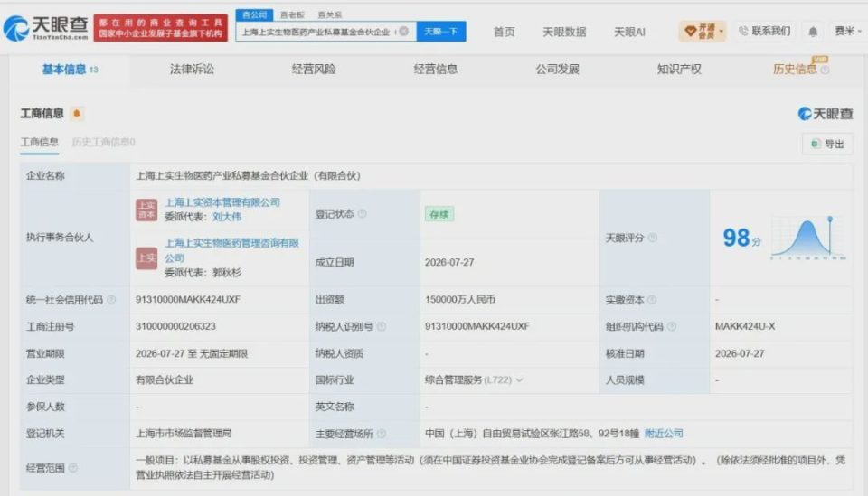The height and width of the screenshot is (496, 868).
Task: Click the help icon next to 实缴资本
Action: pos(652,300)
